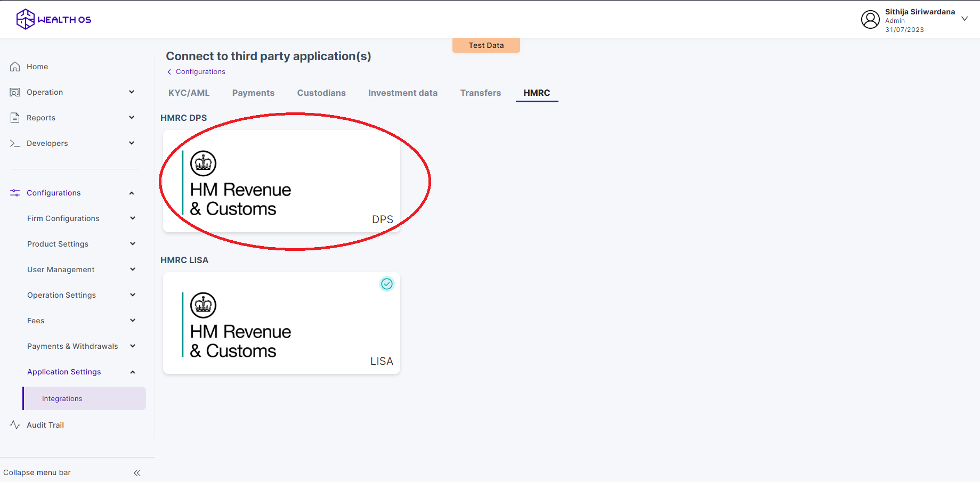Image resolution: width=980 pixels, height=482 pixels.
Task: Open Fees submenu
Action: point(36,321)
